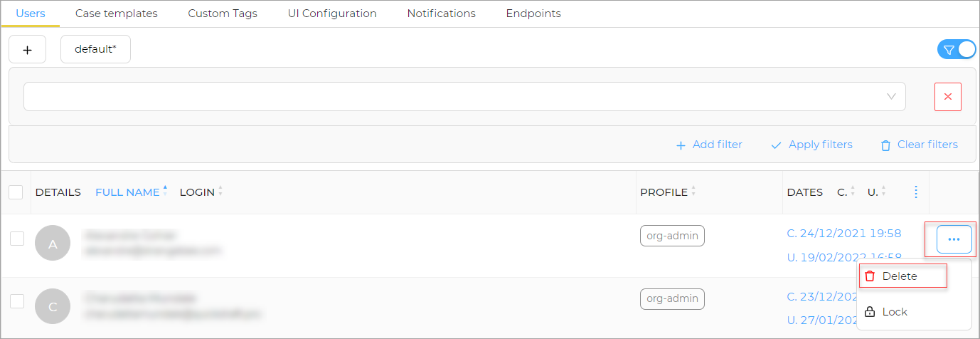Image resolution: width=980 pixels, height=339 pixels.
Task: Click the plus button to add a user
Action: pos(27,49)
